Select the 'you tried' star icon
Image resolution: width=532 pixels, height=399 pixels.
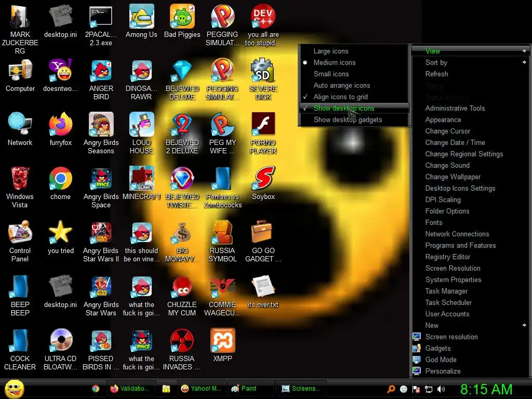pos(61,237)
